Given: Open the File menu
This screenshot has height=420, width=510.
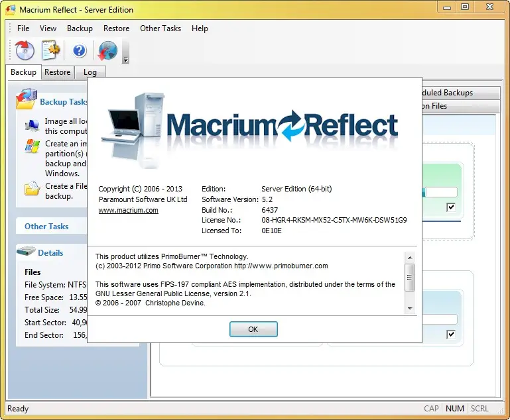Looking at the screenshot, I should pos(23,28).
